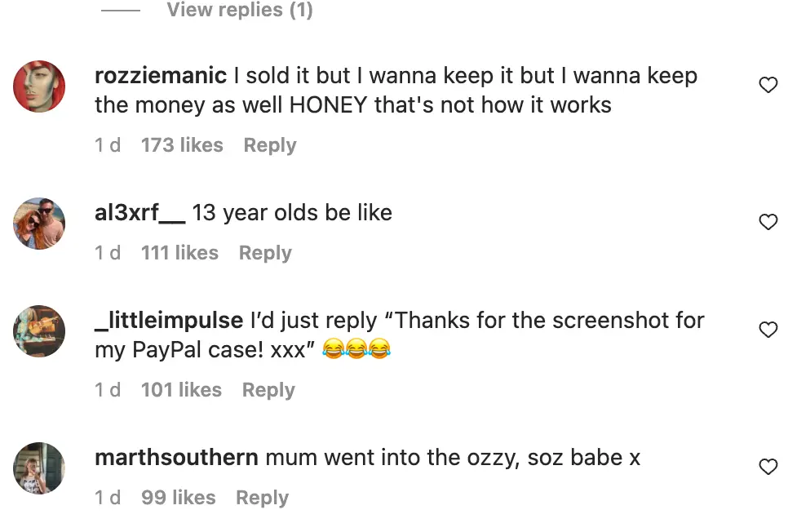Like marthsouthern's comment with heart
Screen dimensions: 788x532
(x=768, y=466)
